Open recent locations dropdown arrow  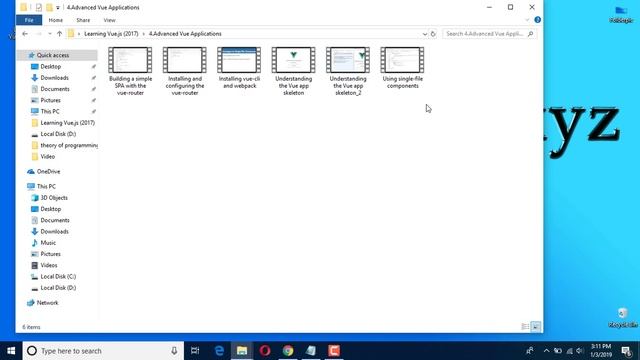pyautogui.click(x=50, y=34)
